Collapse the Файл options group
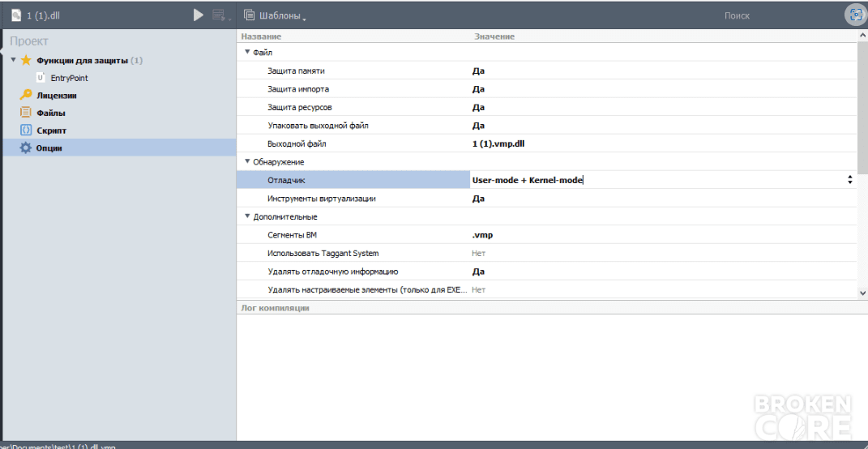Screen dimensions: 868x449 pos(247,52)
